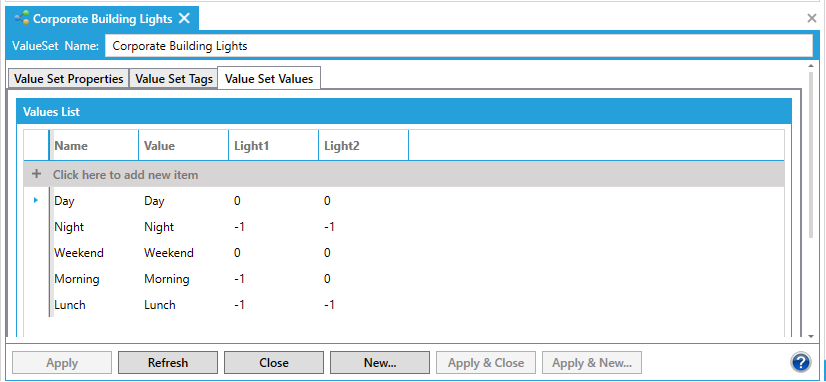Select the Light1 cell in Night row

[x=273, y=227]
